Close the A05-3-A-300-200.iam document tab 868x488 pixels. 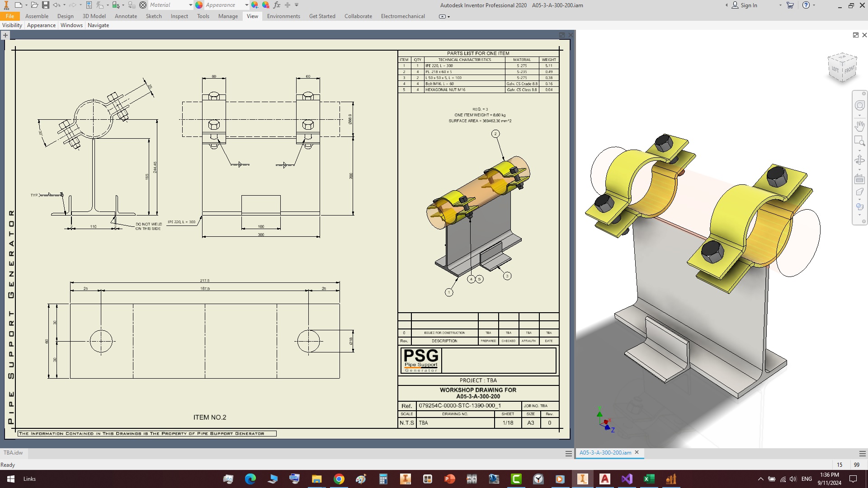point(637,452)
